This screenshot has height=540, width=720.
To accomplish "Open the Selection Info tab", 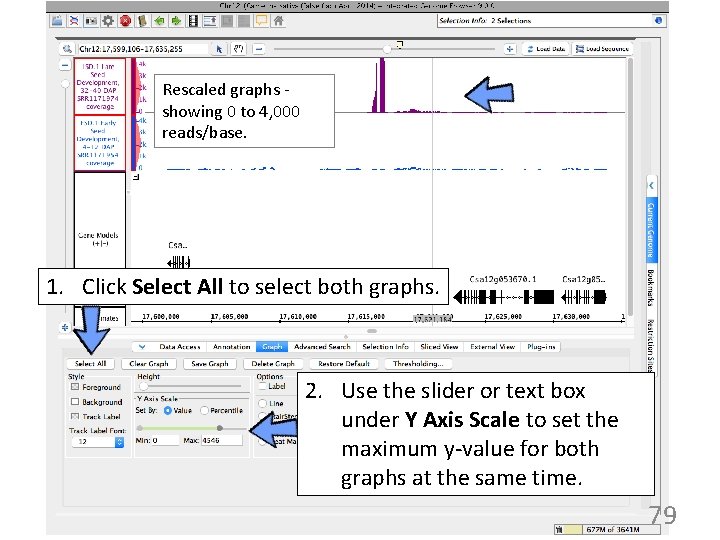I will click(x=385, y=347).
